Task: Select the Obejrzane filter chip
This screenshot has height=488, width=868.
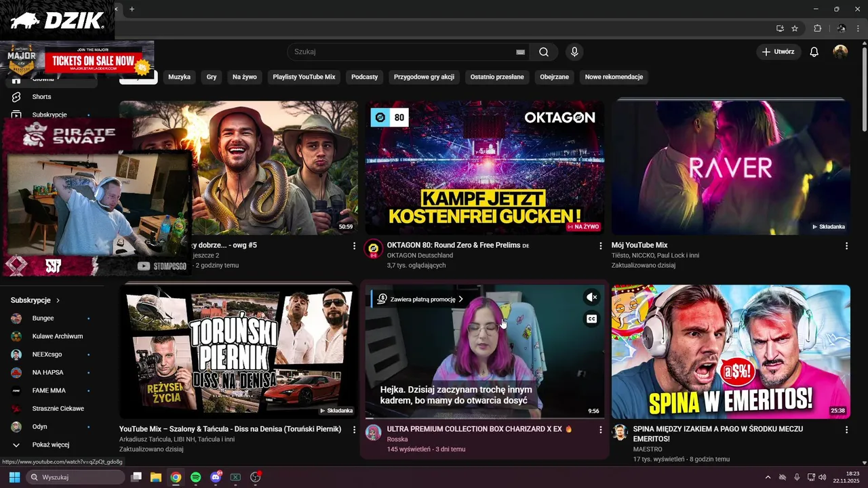Action: (554, 77)
